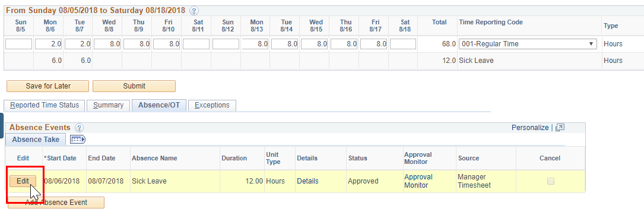644x218 pixels.
Task: Select the Absence/OT tab
Action: tap(159, 105)
